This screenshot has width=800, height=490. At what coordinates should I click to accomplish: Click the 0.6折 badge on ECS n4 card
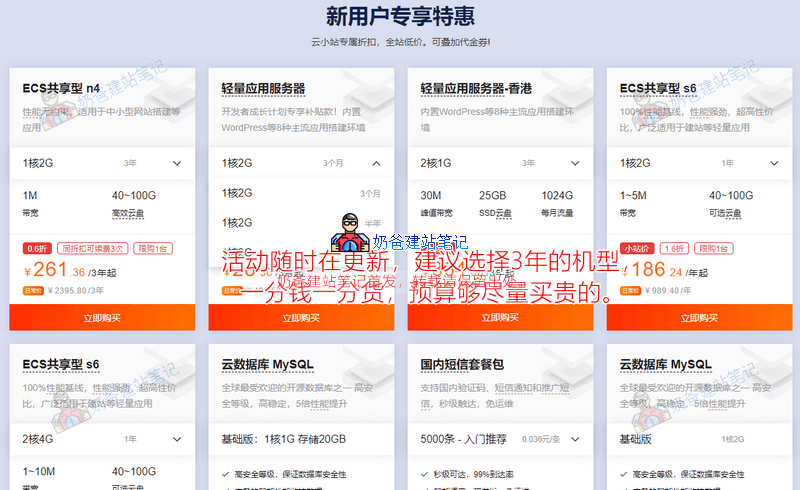pyautogui.click(x=37, y=248)
